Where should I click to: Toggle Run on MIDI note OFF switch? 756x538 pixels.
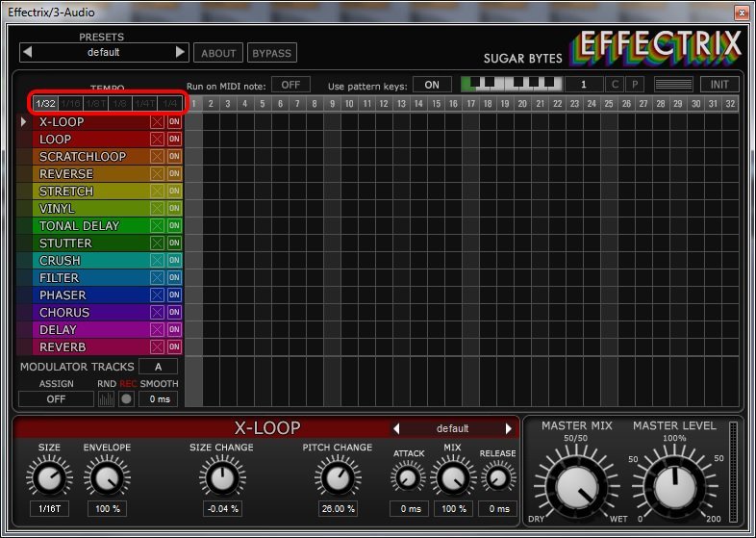[x=290, y=85]
